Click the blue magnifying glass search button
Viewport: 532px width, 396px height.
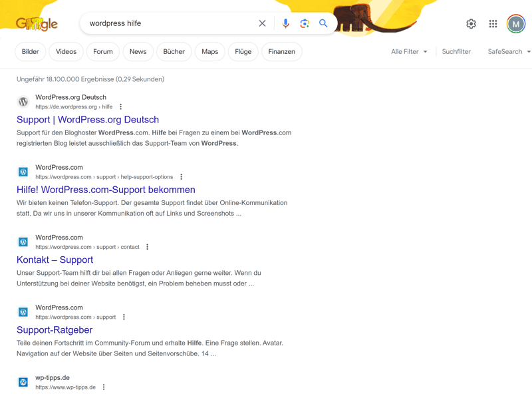click(x=323, y=23)
